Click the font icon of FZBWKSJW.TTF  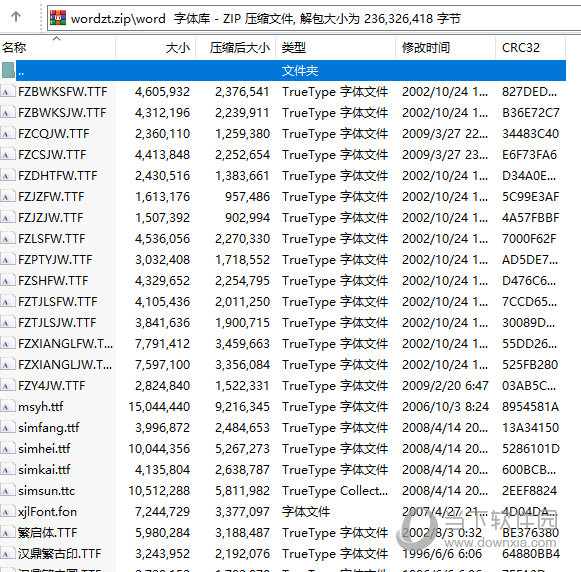7,113
